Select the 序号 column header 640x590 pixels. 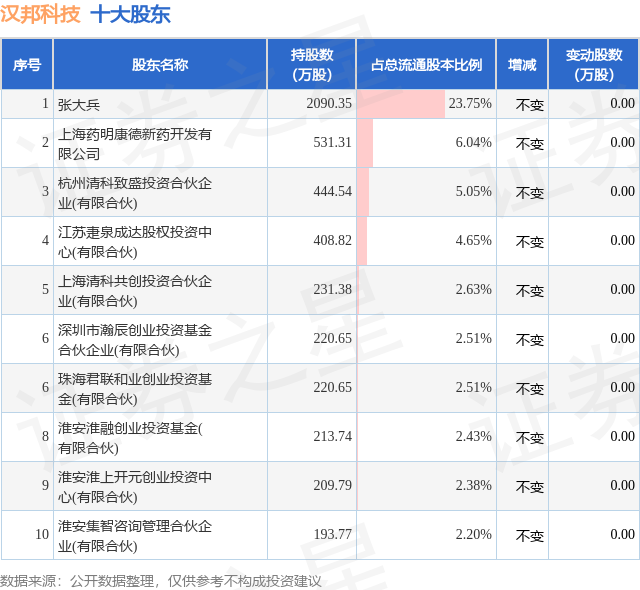pos(27,64)
